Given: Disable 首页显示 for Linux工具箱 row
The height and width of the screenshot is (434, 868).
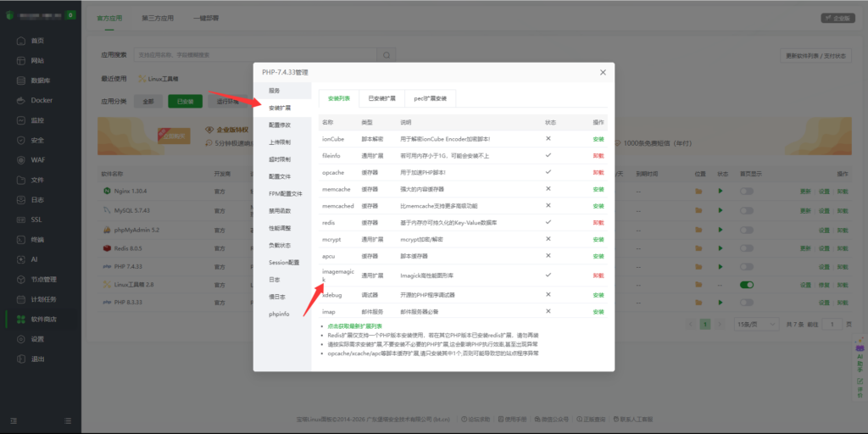Looking at the screenshot, I should [746, 285].
